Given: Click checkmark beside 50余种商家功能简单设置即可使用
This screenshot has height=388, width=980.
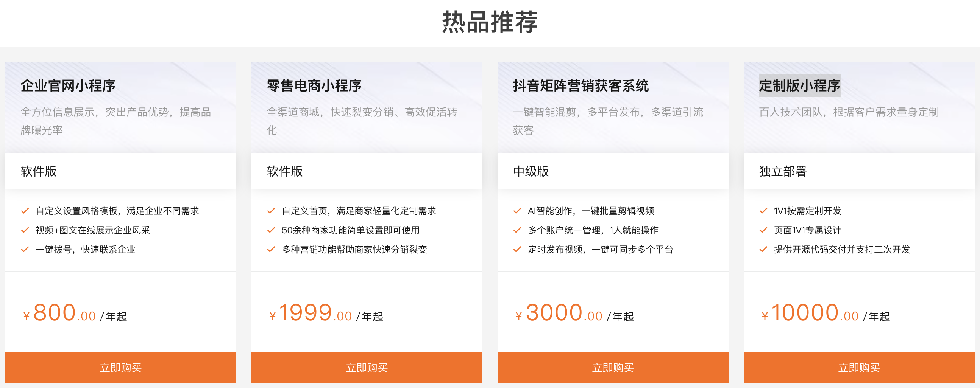Looking at the screenshot, I should click(271, 230).
